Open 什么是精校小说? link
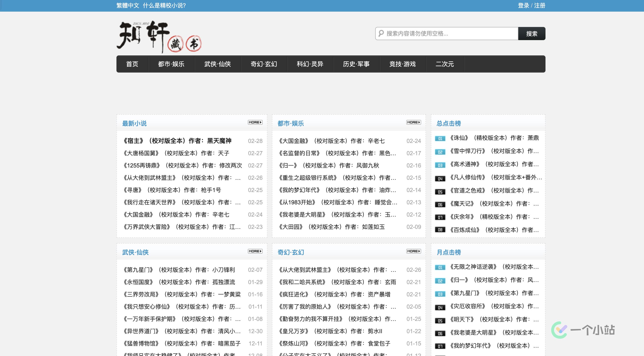The width and height of the screenshot is (644, 356). coord(164,5)
